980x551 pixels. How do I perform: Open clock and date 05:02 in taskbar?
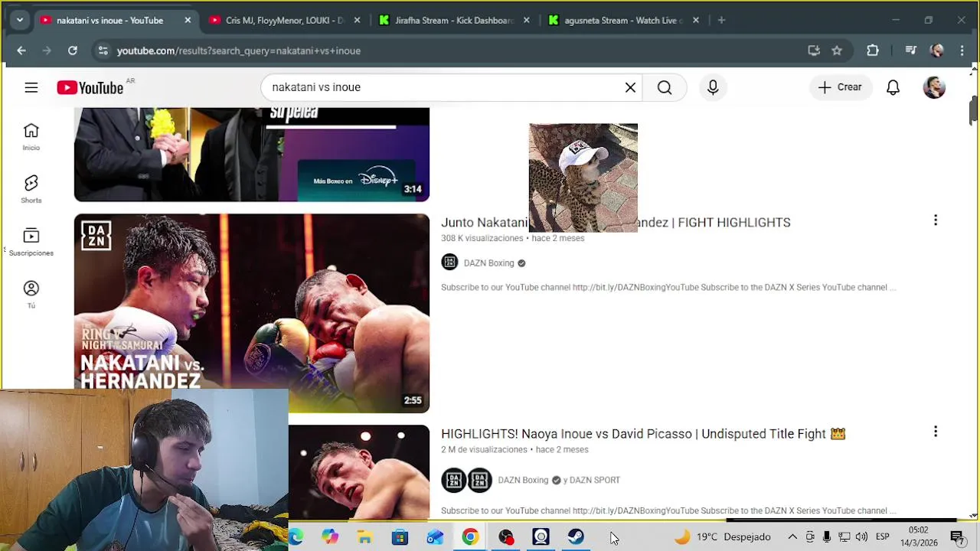[918, 536]
